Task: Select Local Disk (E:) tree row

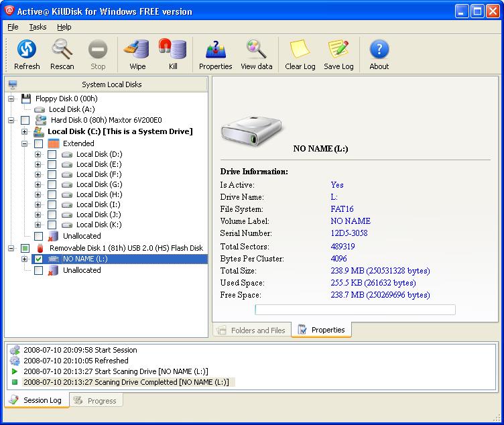Action: click(x=99, y=165)
